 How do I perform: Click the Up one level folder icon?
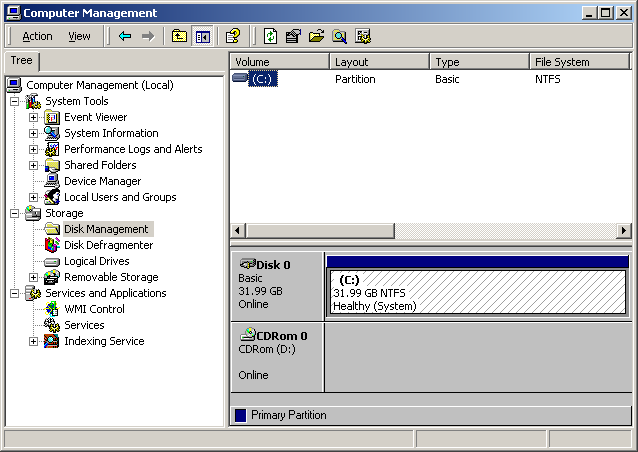(x=179, y=36)
